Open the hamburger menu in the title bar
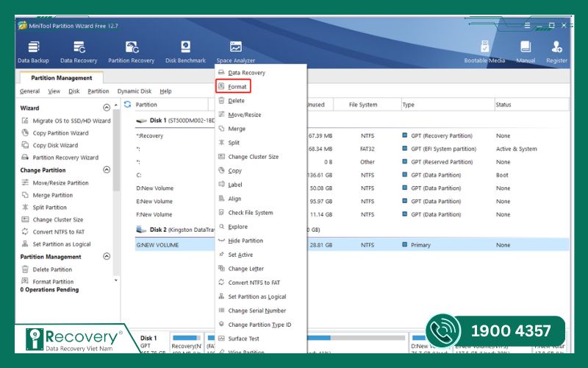The width and height of the screenshot is (588, 368). [527, 26]
